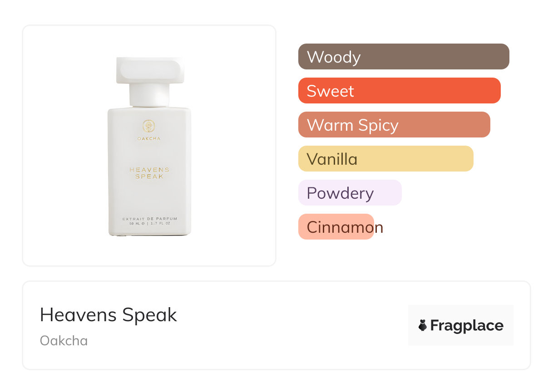This screenshot has height=392, width=553.
Task: Choose the Vanilla accord bar
Action: pos(385,159)
